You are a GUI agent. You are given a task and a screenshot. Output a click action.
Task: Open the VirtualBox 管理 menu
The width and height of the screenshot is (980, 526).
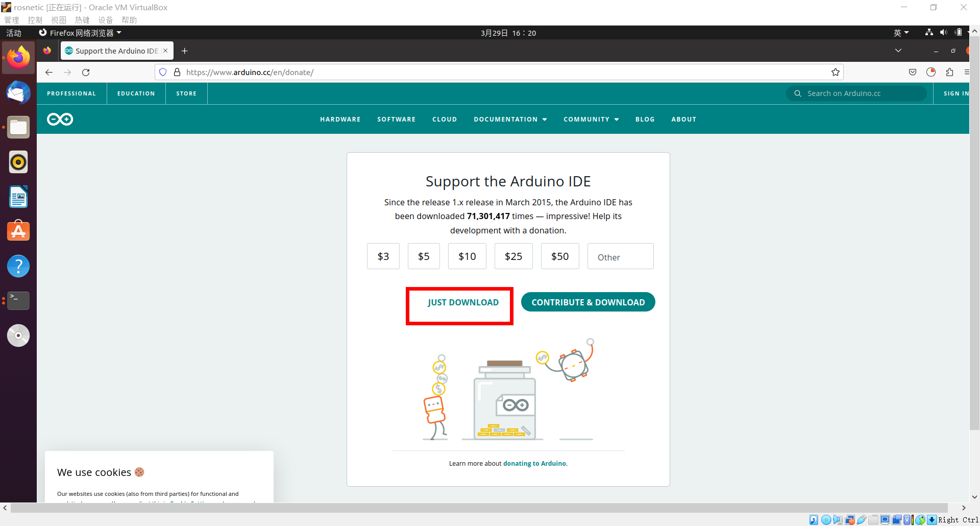pos(12,20)
